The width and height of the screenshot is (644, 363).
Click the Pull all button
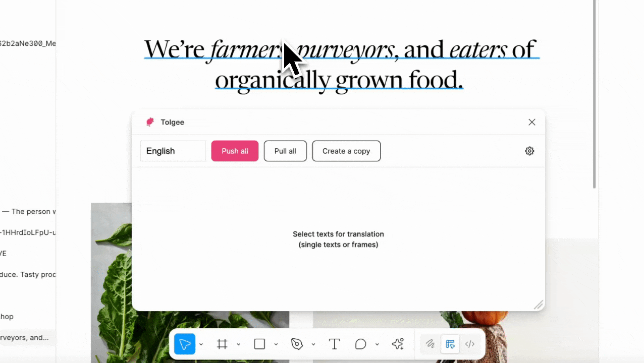[x=285, y=151]
